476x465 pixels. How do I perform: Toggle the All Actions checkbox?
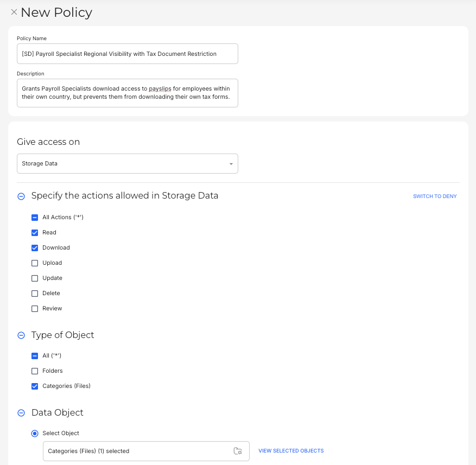pyautogui.click(x=35, y=217)
